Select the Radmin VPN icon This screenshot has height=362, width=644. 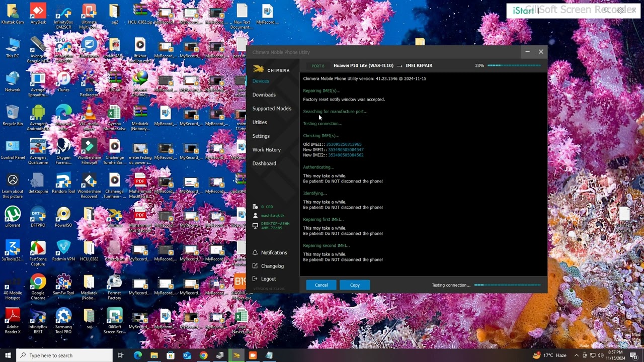click(x=63, y=250)
